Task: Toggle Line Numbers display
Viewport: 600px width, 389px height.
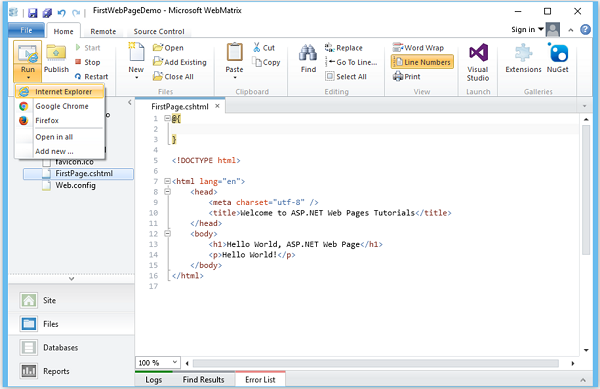Action: [422, 62]
